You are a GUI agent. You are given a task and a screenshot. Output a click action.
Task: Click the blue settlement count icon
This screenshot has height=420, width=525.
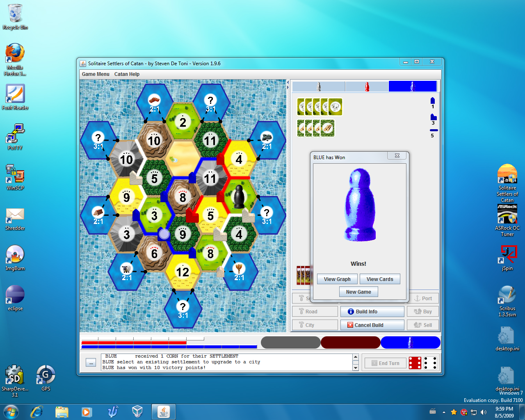coord(433,100)
